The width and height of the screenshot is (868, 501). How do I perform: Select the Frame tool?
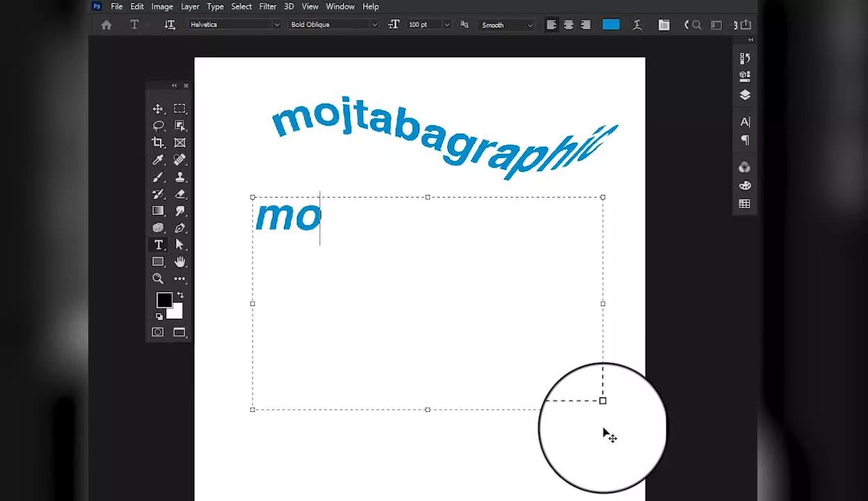coord(179,143)
